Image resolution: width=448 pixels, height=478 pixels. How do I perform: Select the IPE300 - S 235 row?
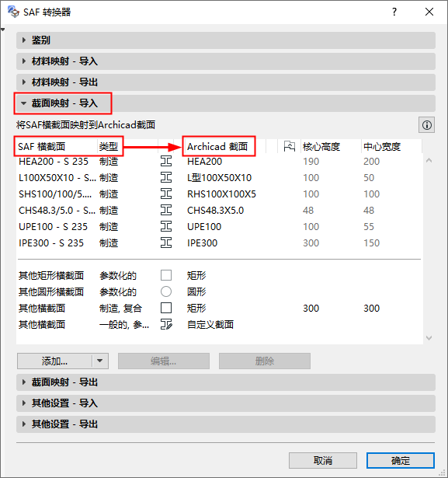(x=219, y=243)
